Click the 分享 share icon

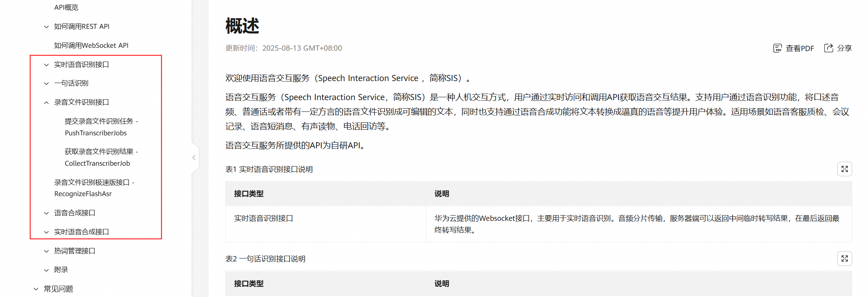pos(829,48)
